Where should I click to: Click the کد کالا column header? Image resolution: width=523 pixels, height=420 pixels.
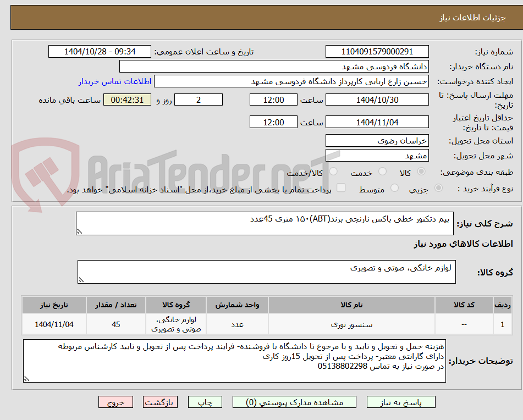[x=464, y=305]
